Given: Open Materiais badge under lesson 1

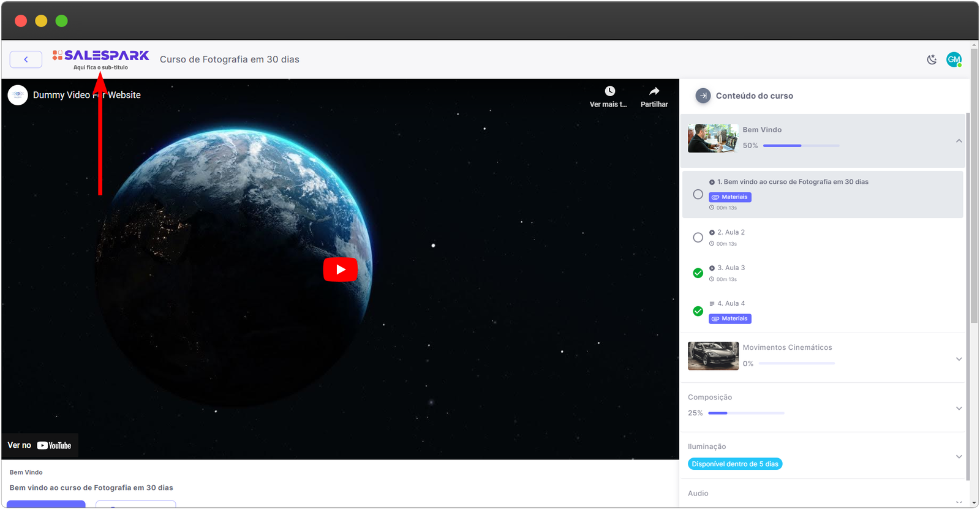Looking at the screenshot, I should coord(730,197).
